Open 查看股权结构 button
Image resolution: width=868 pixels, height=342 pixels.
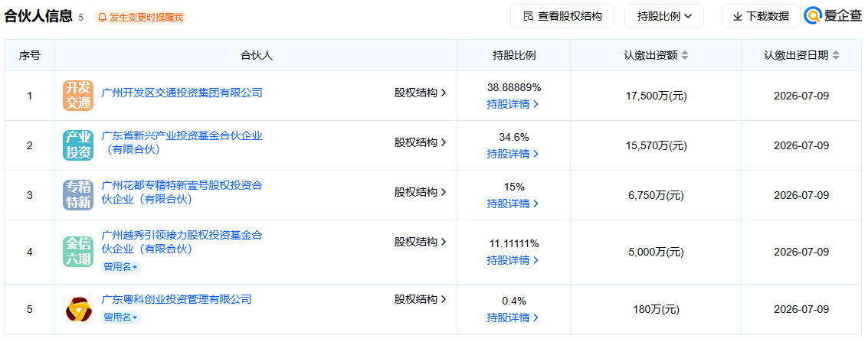[x=562, y=16]
